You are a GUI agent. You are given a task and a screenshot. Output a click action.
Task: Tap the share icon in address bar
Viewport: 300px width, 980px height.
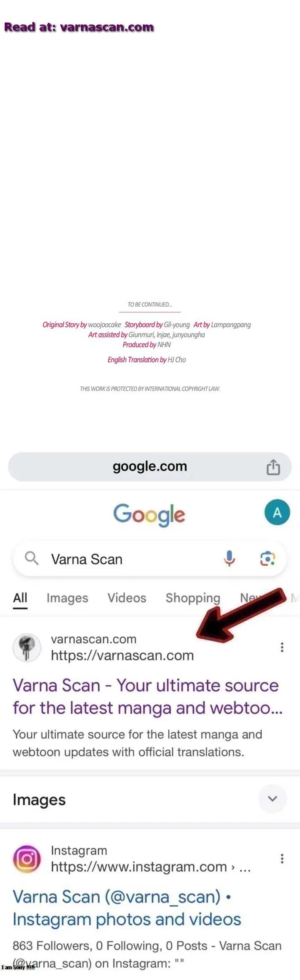click(x=273, y=467)
